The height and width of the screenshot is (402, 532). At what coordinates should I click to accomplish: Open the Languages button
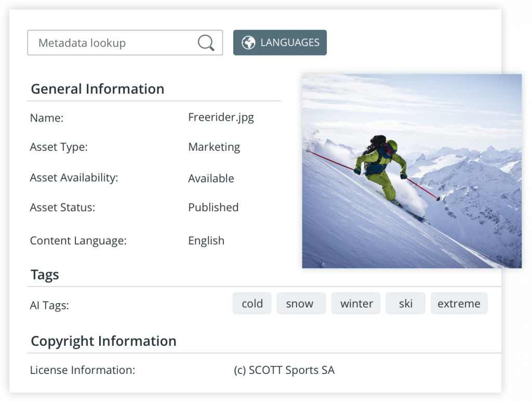click(280, 43)
